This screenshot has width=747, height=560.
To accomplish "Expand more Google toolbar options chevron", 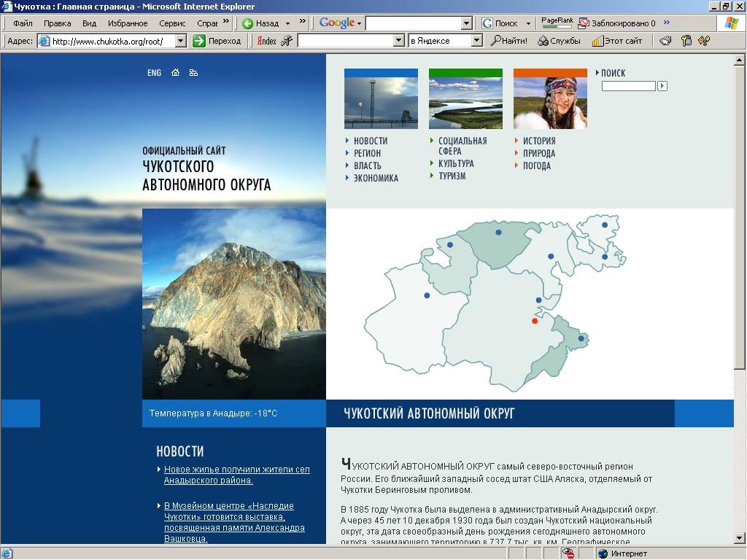I will pos(667,22).
